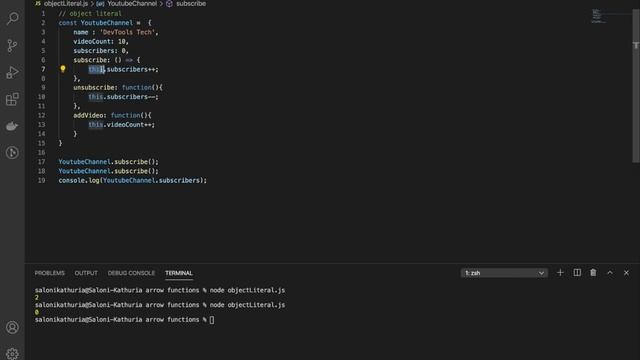
Task: Click 'subscribe: () => {' on line 6
Action: point(107,60)
